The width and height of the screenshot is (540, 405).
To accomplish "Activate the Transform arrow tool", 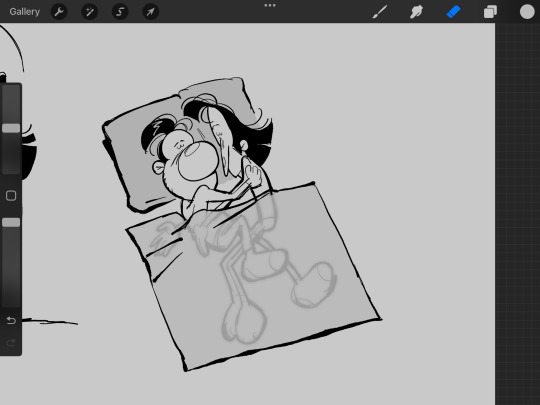I will tap(150, 12).
